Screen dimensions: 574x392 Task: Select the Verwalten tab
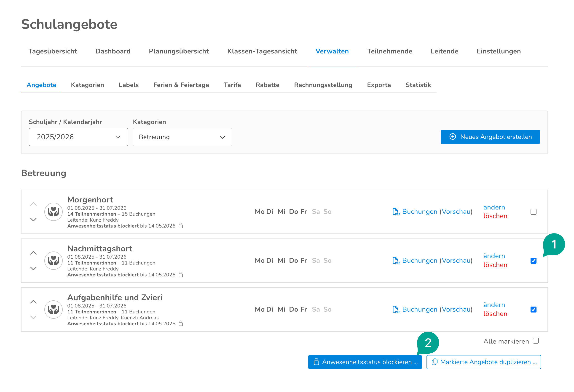click(x=332, y=51)
